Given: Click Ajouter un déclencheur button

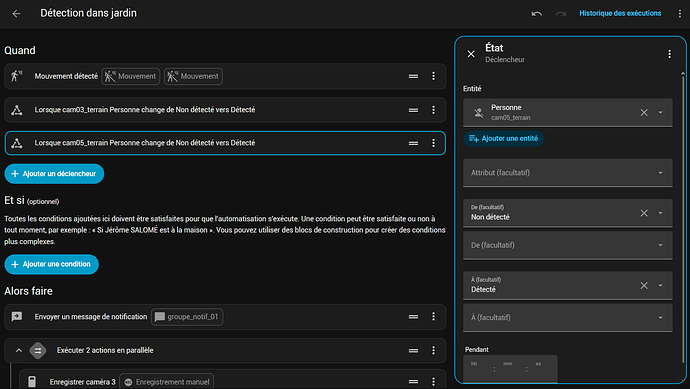Looking at the screenshot, I should point(54,174).
